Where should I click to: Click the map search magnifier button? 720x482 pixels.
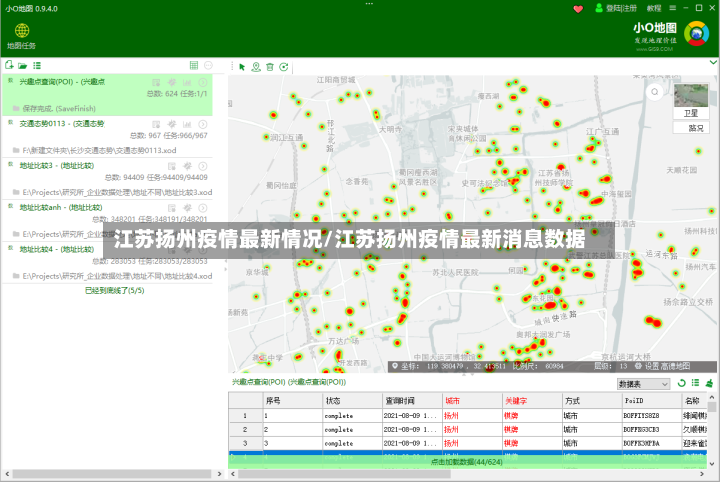[654, 92]
